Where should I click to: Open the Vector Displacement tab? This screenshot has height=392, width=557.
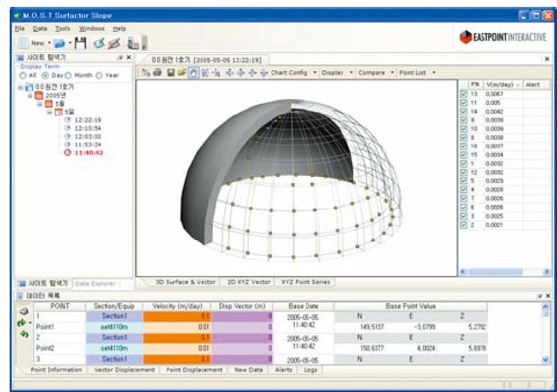coord(123,370)
